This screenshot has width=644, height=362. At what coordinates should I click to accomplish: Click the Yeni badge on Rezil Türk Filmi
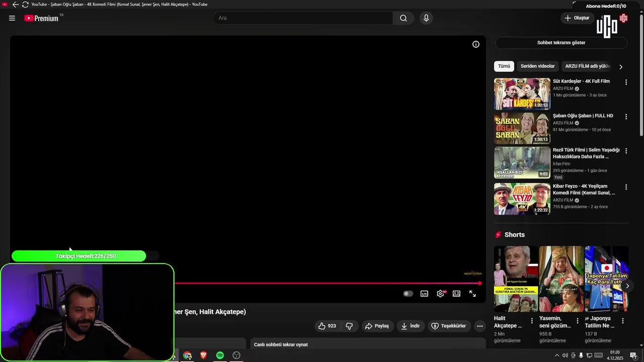pos(558,177)
